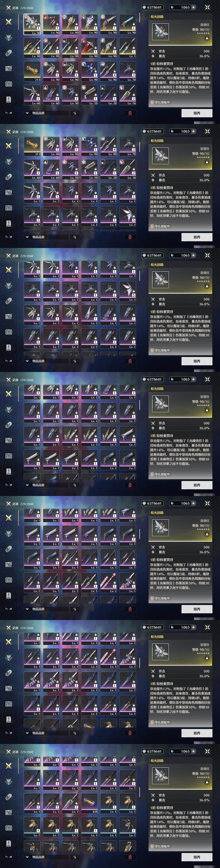
Task: Open the Echoes beast-head tab in topmost sidebar
Action: point(9,37)
